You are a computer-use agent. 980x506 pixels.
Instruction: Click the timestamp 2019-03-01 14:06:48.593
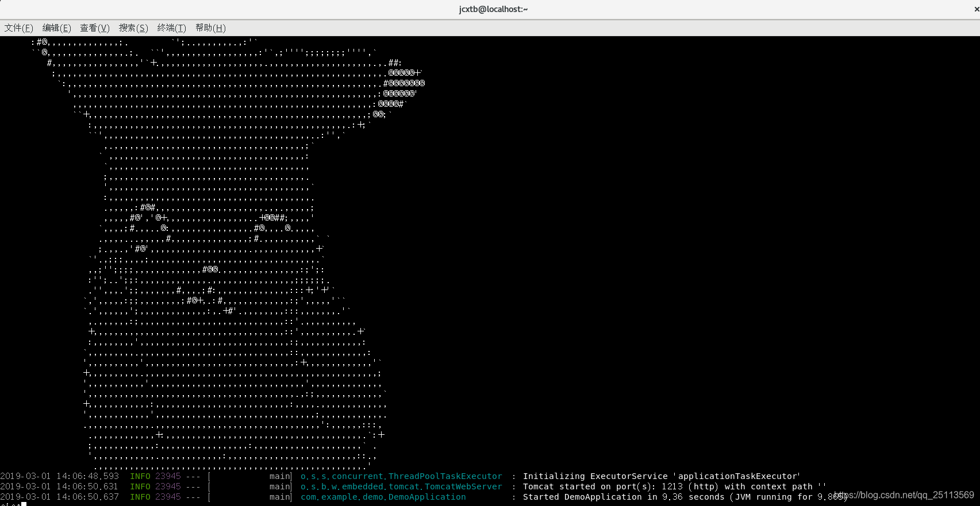[60, 476]
